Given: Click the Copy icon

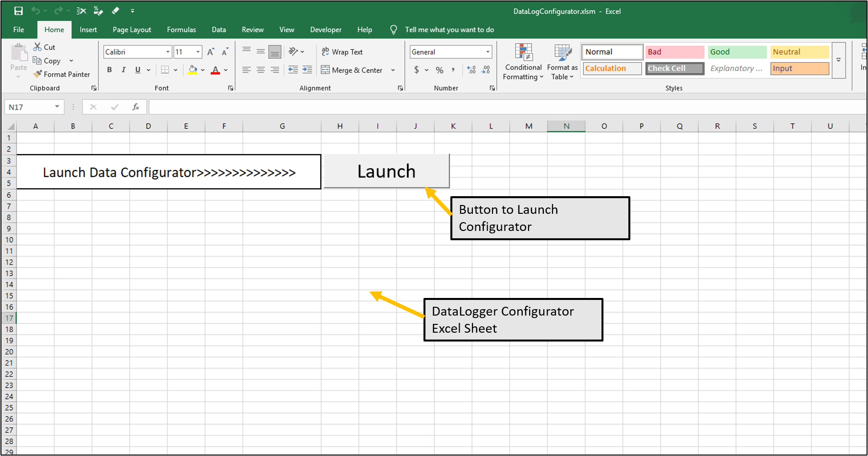Looking at the screenshot, I should [37, 61].
